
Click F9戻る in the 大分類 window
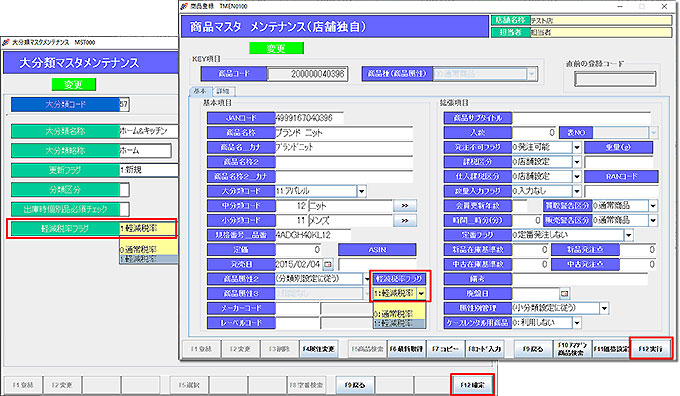[x=355, y=385]
